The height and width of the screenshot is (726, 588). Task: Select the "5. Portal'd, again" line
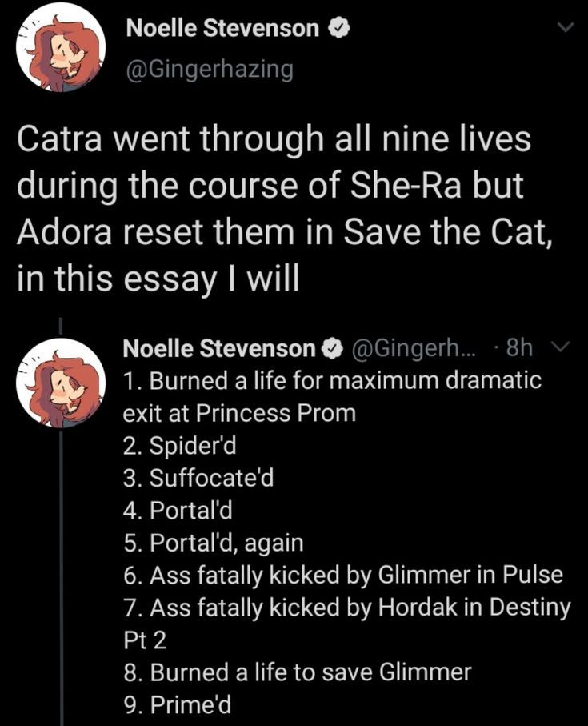pos(213,543)
